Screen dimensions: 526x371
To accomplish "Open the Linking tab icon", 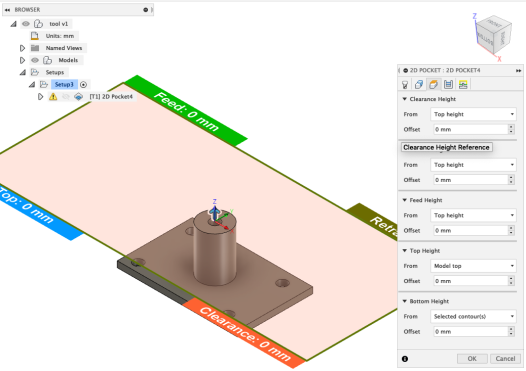I will (x=463, y=85).
